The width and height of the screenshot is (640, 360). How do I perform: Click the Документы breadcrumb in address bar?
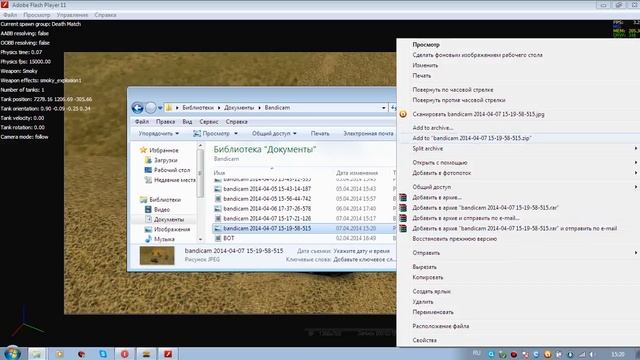tap(239, 108)
